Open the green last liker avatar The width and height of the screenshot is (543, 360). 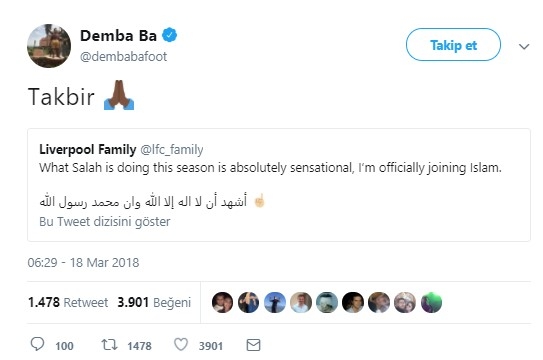pos(431,302)
